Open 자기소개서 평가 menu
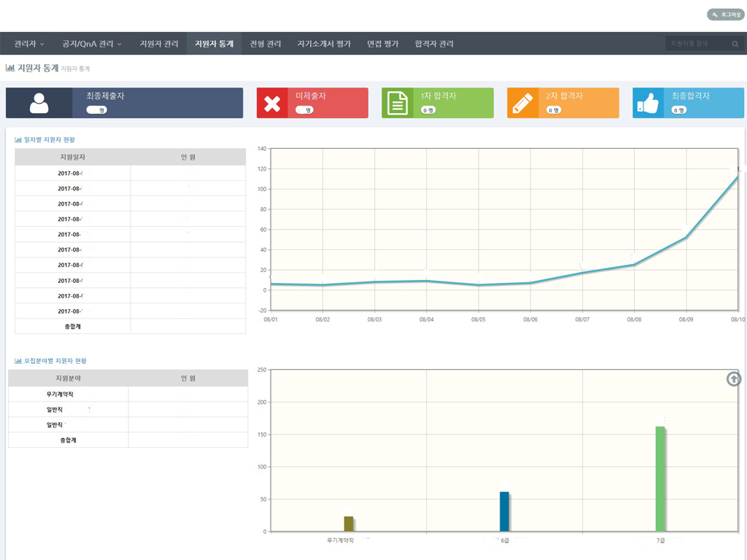747x560 pixels. click(x=324, y=44)
